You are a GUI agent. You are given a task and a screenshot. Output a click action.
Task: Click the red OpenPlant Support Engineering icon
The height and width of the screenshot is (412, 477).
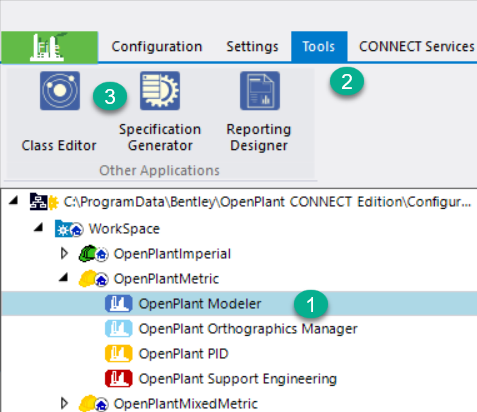point(119,379)
